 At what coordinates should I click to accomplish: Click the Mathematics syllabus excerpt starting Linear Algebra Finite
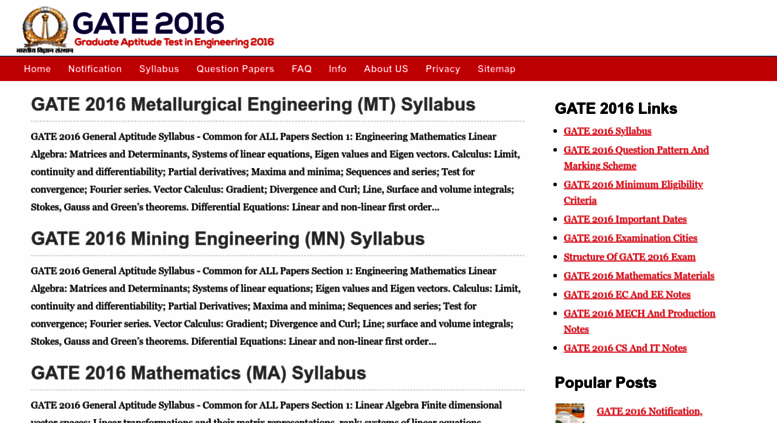[x=266, y=412]
